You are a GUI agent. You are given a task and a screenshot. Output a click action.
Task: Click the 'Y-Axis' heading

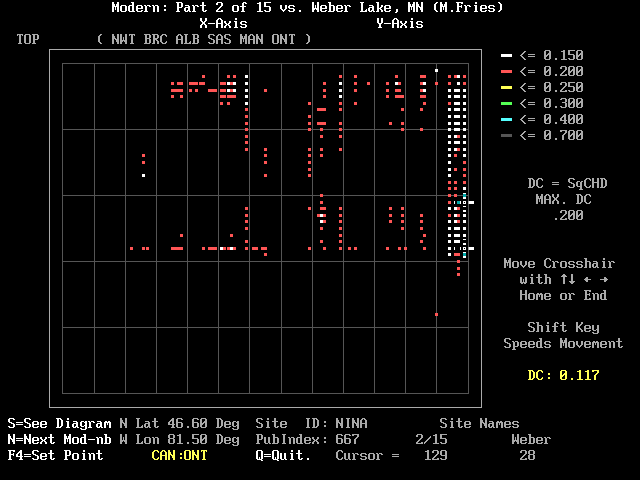click(x=400, y=24)
